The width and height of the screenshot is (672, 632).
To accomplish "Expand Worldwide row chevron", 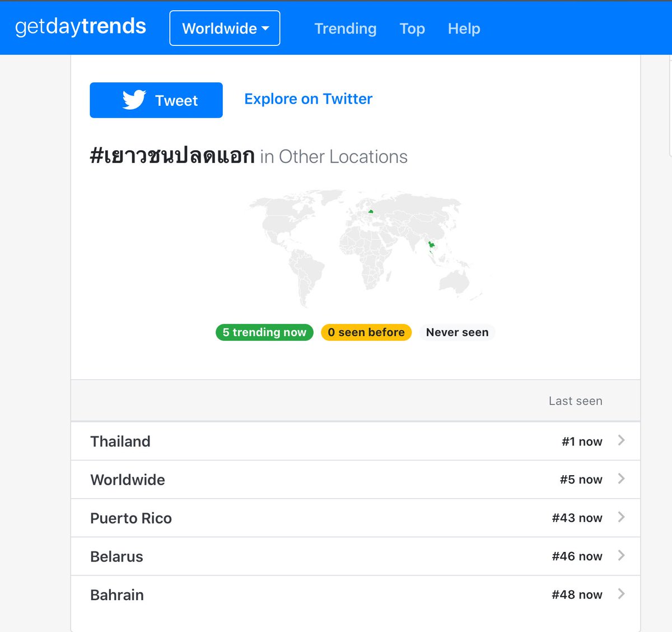I will [621, 478].
